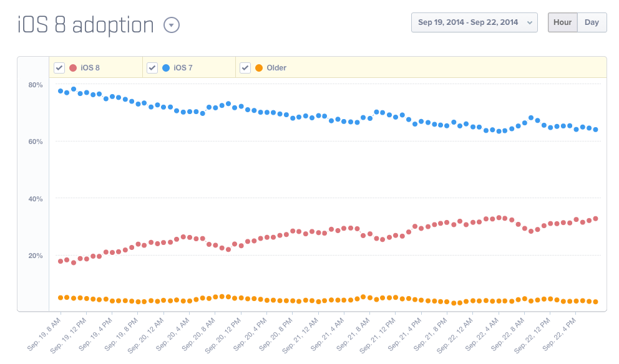This screenshot has height=364, width=619.
Task: Click the first orange Older data point
Action: pyautogui.click(x=61, y=298)
